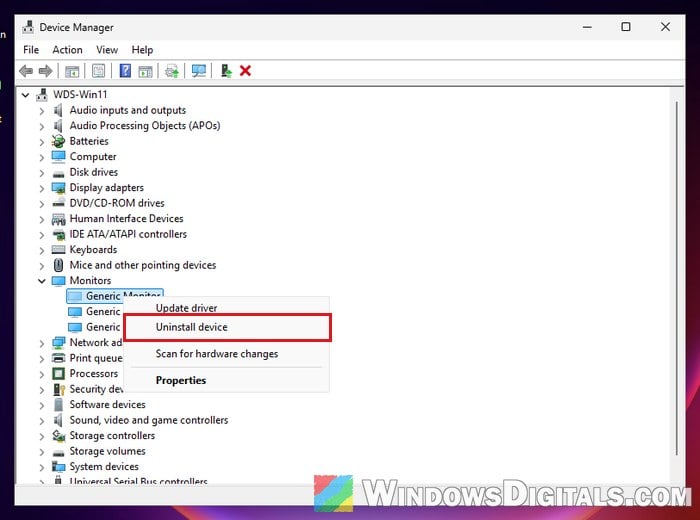The height and width of the screenshot is (520, 700).
Task: Click the Keyboards category icon
Action: pyautogui.click(x=58, y=250)
